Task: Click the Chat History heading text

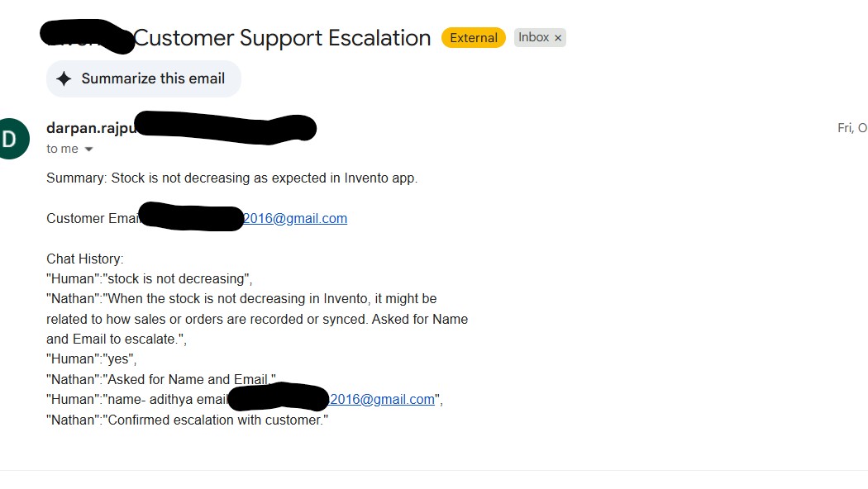Action: point(84,259)
